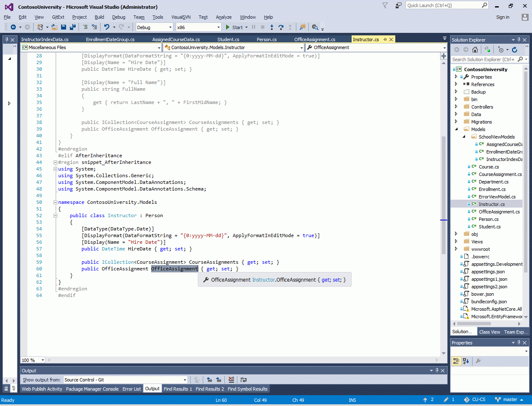Click Solution Explorer search magnifier icon
The image size is (532, 406).
coord(520,59)
